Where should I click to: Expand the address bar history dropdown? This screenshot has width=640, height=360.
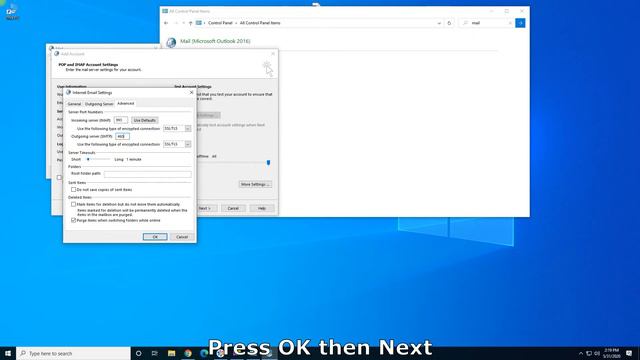pyautogui.click(x=439, y=23)
